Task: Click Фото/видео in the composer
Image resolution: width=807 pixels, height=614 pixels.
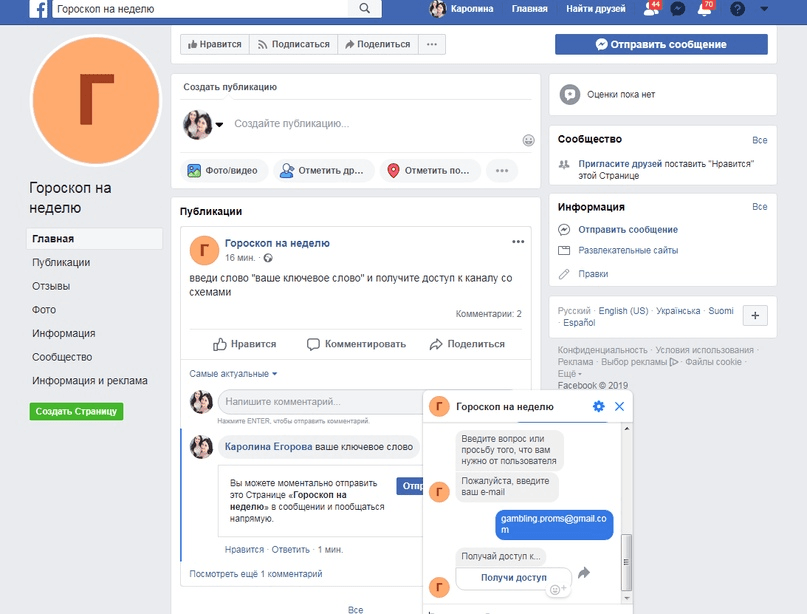Action: click(x=224, y=171)
